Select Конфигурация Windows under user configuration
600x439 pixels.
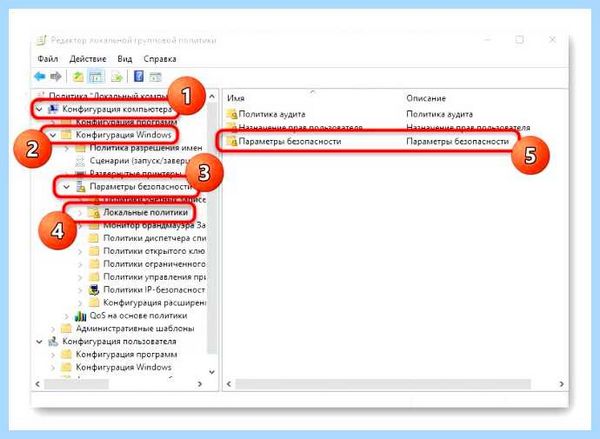coord(123,367)
